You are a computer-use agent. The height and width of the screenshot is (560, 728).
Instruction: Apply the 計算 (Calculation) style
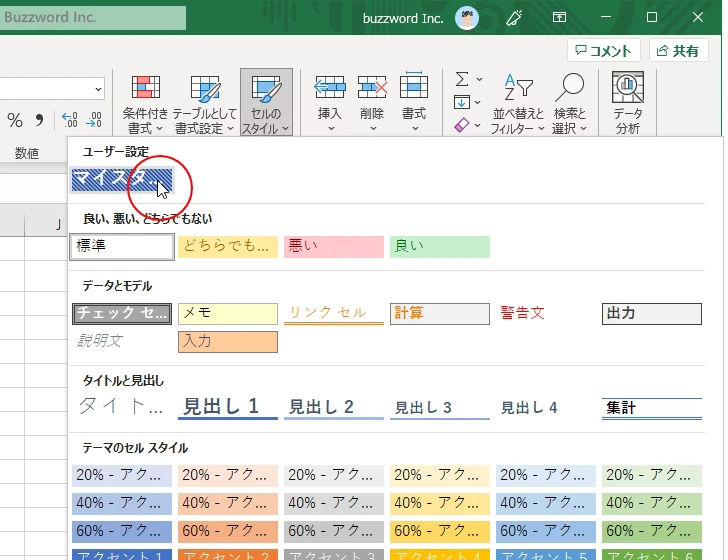pyautogui.click(x=440, y=314)
